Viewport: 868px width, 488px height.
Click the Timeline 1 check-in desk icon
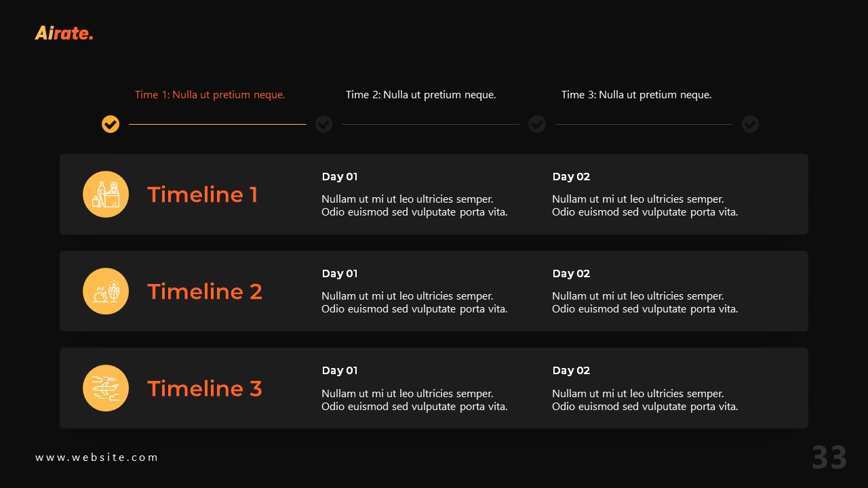click(106, 195)
